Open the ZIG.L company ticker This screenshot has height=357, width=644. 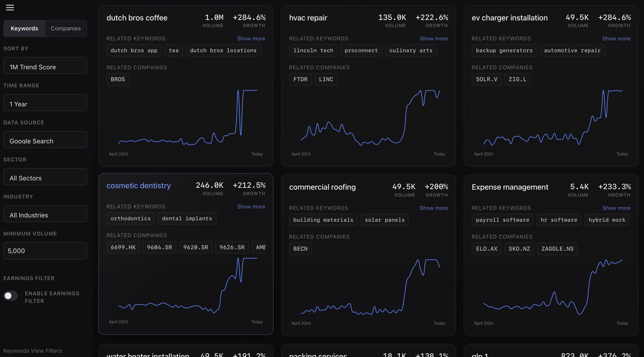(518, 79)
